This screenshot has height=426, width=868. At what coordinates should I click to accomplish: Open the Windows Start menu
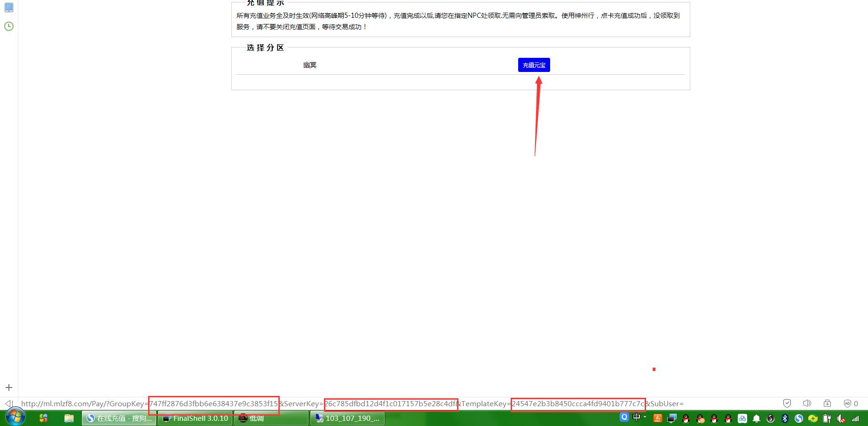14,418
